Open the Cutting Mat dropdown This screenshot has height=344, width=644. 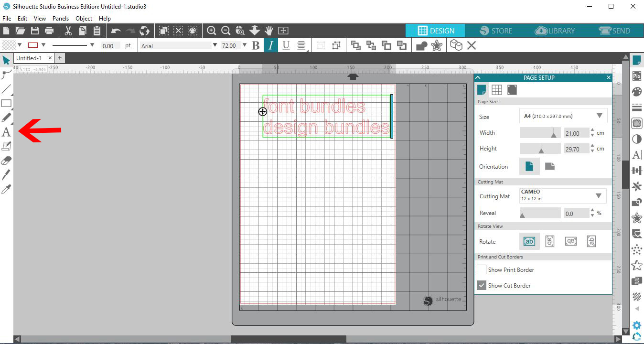[563, 195]
